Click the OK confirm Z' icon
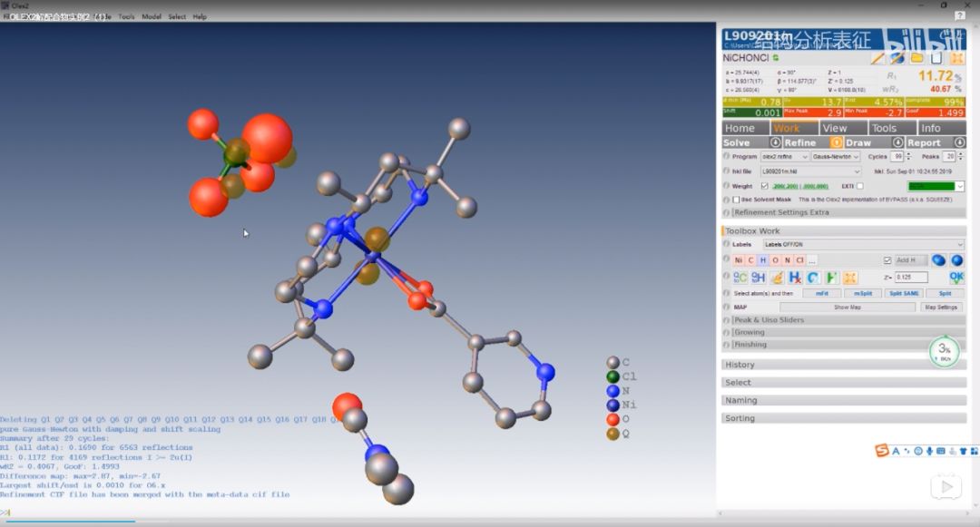980x527 pixels. pos(956,278)
